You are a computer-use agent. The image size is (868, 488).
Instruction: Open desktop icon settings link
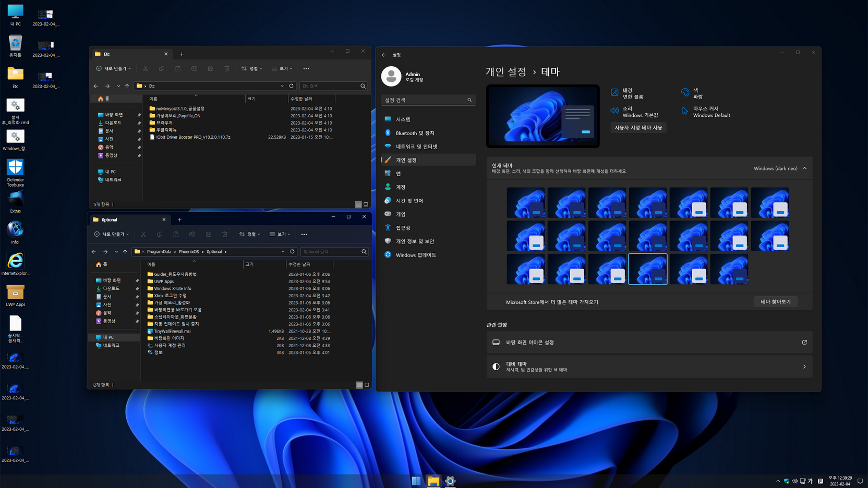649,343
